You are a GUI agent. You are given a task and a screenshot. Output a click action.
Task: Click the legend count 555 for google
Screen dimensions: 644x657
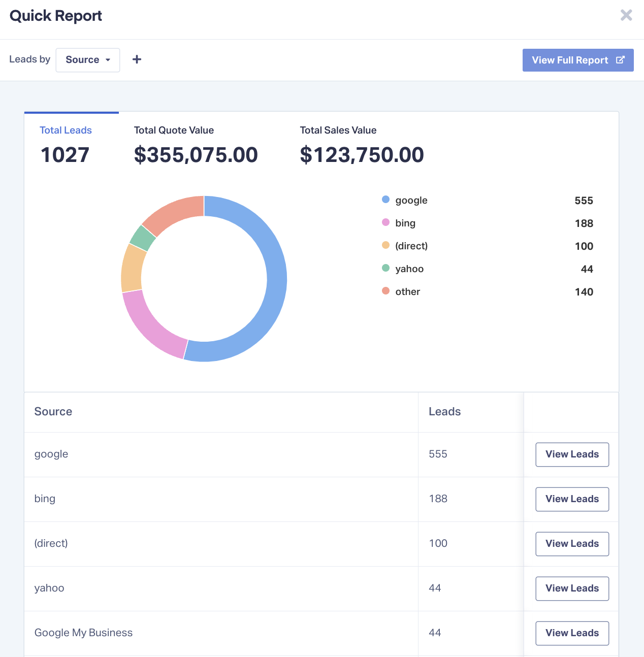584,201
